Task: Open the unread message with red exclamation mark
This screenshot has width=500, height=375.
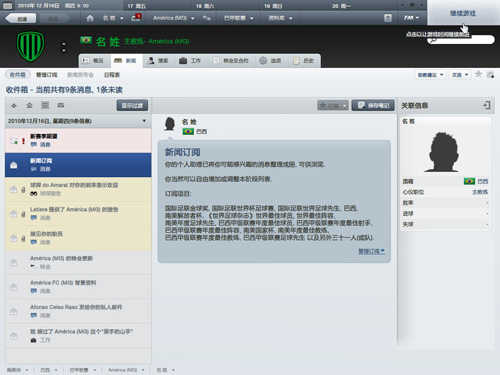Action: pyautogui.click(x=78, y=140)
